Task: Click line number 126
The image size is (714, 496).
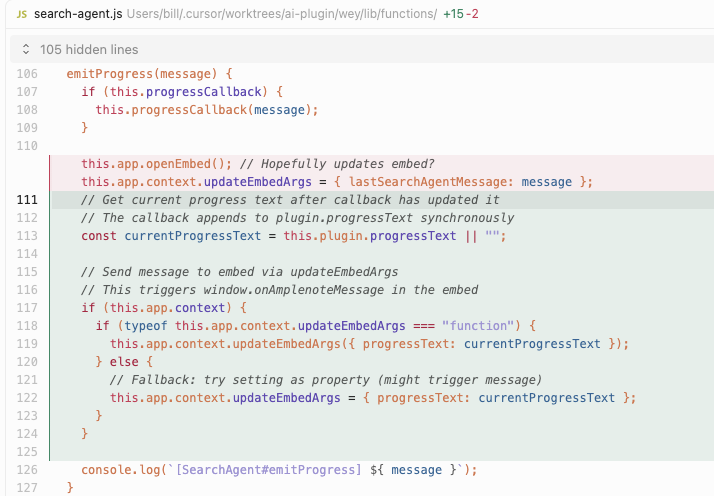Action: [27, 470]
